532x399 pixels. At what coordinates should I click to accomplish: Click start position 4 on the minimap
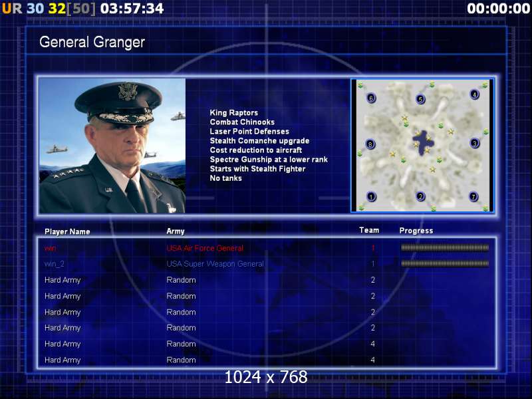(474, 94)
